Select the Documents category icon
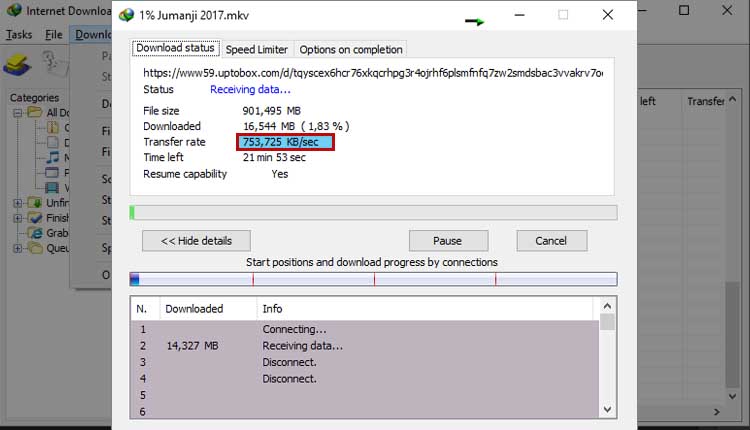The image size is (750, 430). tap(52, 143)
